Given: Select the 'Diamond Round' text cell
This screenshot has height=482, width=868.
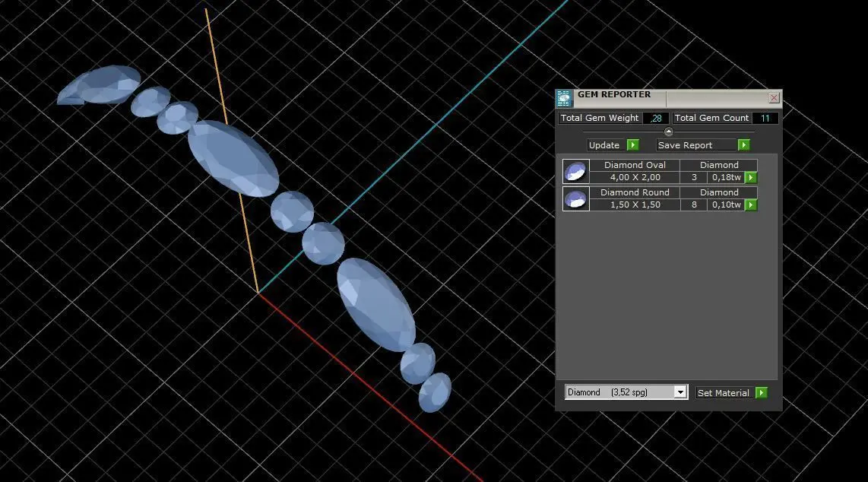Looking at the screenshot, I should click(635, 192).
